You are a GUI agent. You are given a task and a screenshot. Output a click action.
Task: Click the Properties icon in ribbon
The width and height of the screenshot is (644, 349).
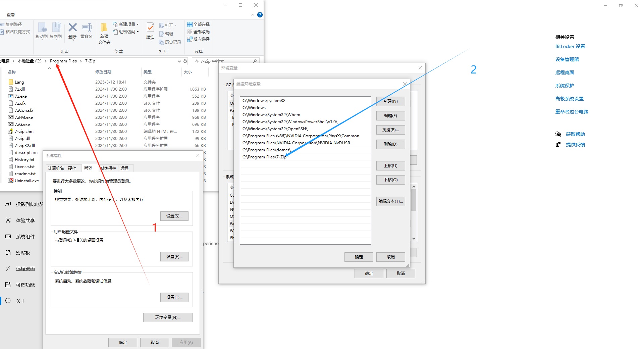point(150,28)
